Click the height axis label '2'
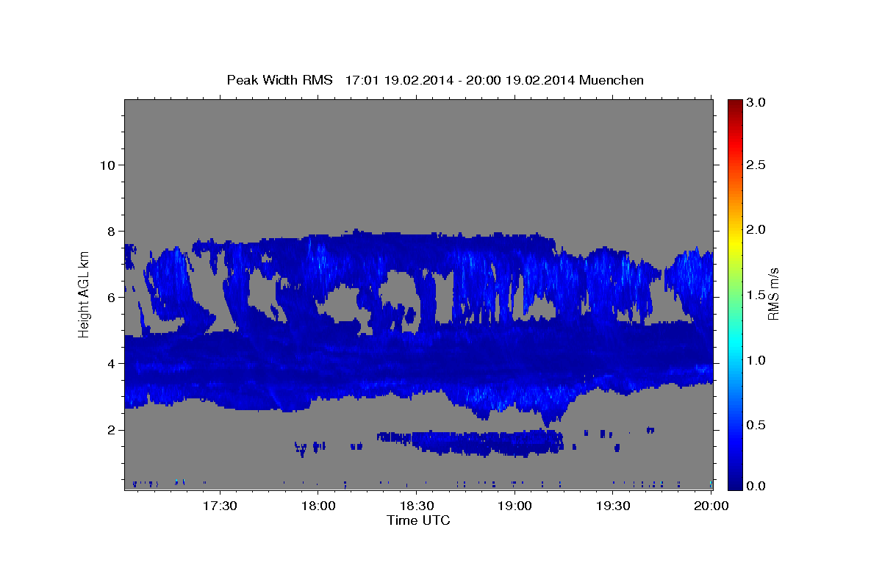 pyautogui.click(x=110, y=429)
